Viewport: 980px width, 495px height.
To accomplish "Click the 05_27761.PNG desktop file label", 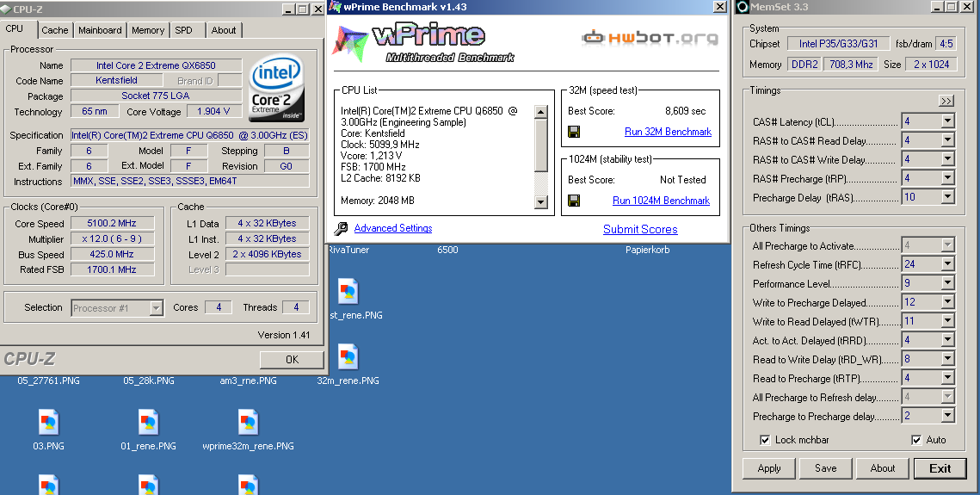I will point(49,380).
